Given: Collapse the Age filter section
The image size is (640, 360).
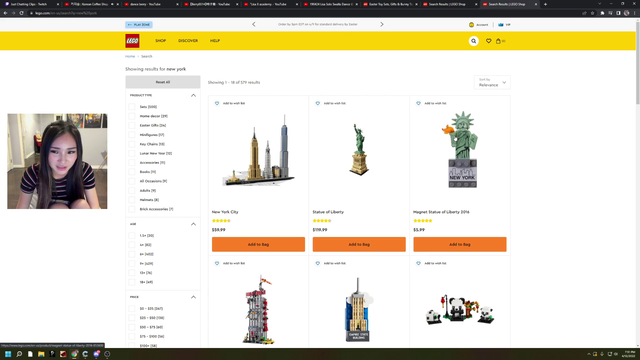Looking at the screenshot, I should coord(193,224).
